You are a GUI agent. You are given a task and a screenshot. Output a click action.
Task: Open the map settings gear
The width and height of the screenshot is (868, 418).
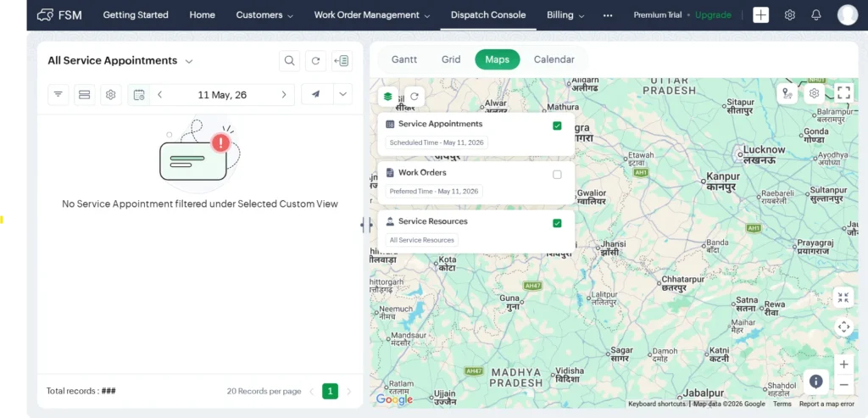pyautogui.click(x=814, y=93)
